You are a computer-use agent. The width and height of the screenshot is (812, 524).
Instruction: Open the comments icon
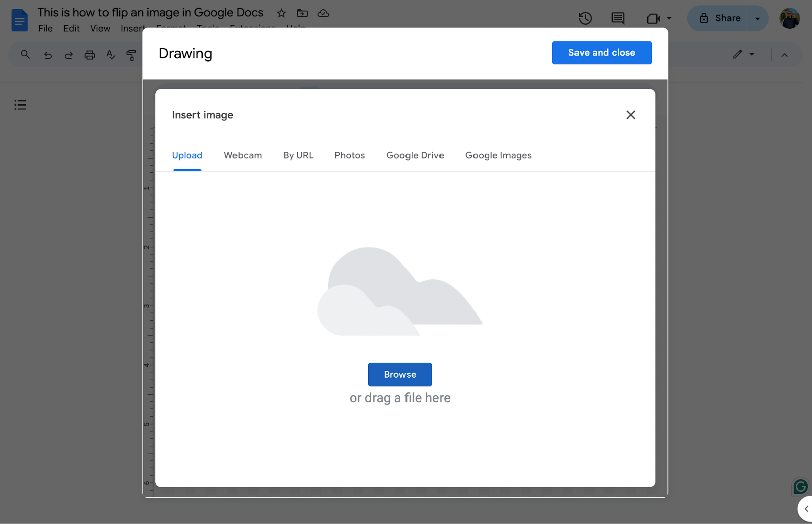click(618, 18)
